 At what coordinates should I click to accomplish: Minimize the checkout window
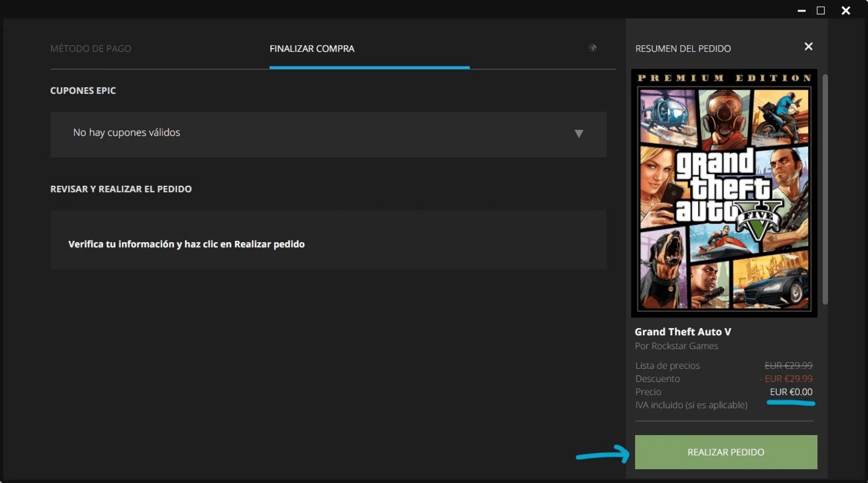click(801, 11)
